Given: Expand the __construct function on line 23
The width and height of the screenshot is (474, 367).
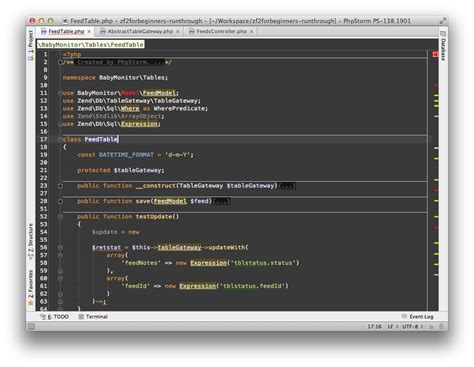Looking at the screenshot, I should point(60,186).
